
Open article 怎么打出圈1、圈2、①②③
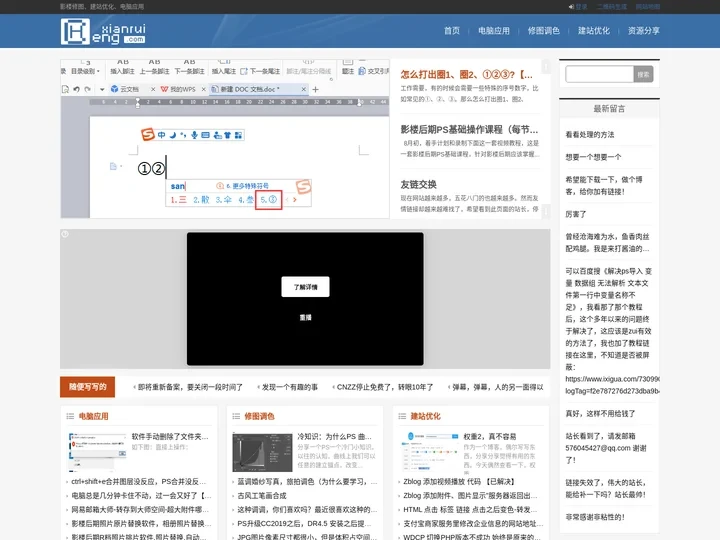[x=467, y=74]
